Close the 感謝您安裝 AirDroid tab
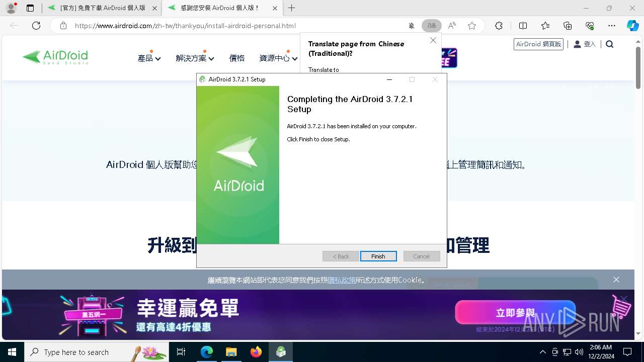The image size is (644, 362). pyautogui.click(x=274, y=8)
